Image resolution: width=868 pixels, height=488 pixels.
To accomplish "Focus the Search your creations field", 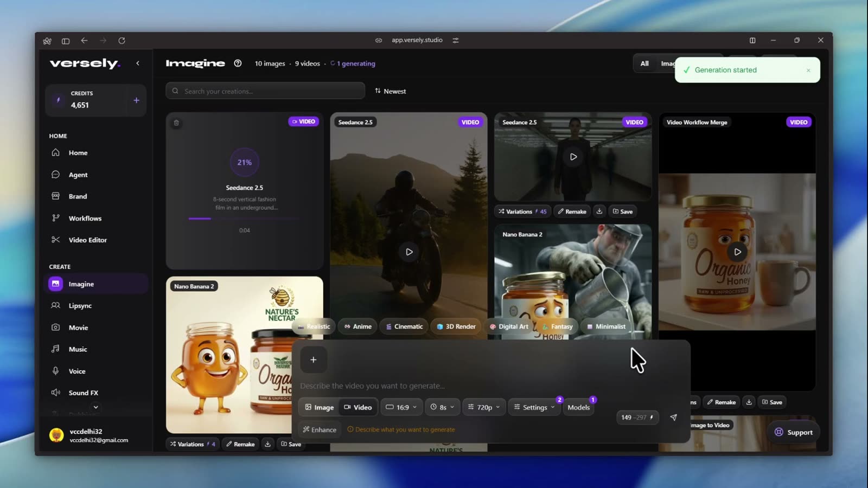I will (x=265, y=91).
